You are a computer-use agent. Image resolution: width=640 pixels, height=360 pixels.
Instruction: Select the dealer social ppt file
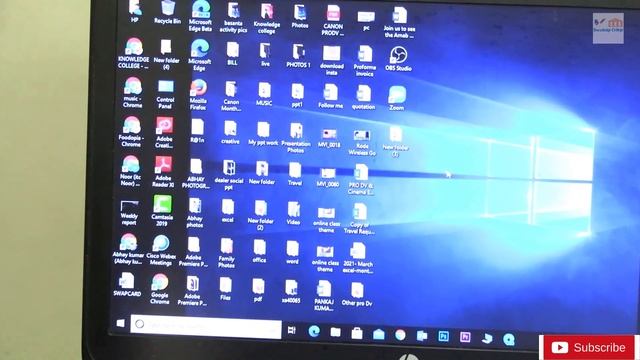229,175
